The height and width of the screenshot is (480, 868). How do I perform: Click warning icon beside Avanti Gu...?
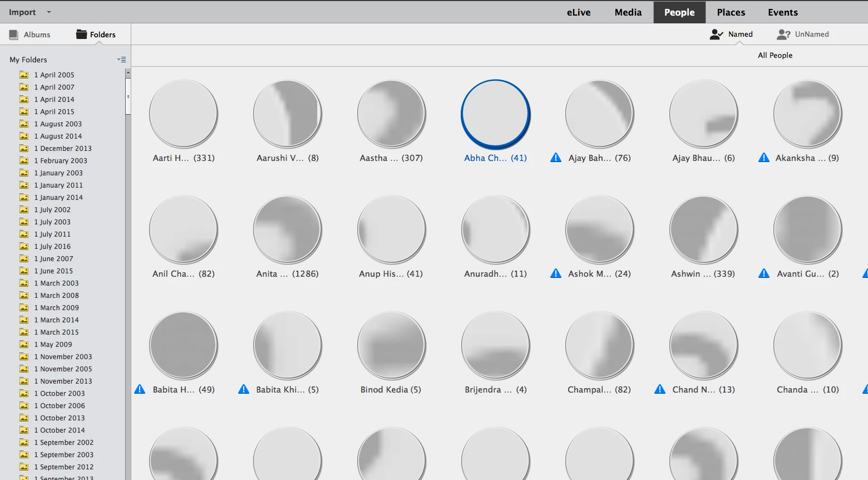764,273
